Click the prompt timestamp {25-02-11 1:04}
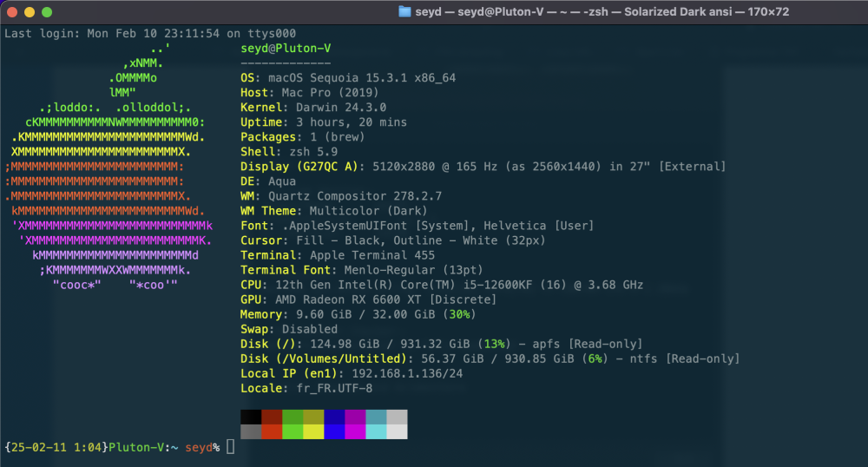Viewport: 868px width, 467px height. point(56,447)
